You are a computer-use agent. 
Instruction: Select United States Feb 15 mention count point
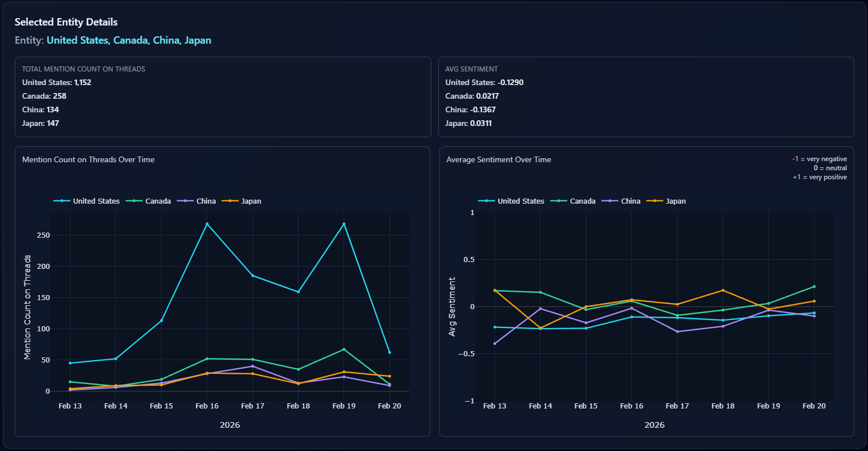161,321
